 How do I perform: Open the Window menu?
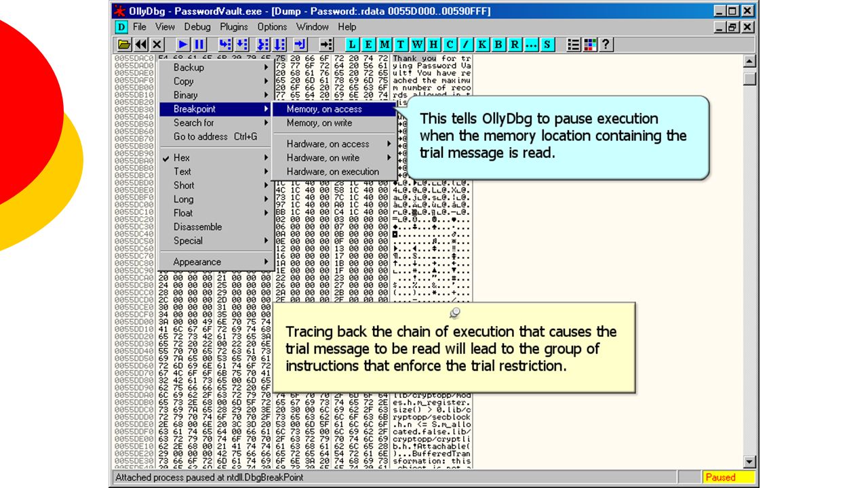(313, 27)
